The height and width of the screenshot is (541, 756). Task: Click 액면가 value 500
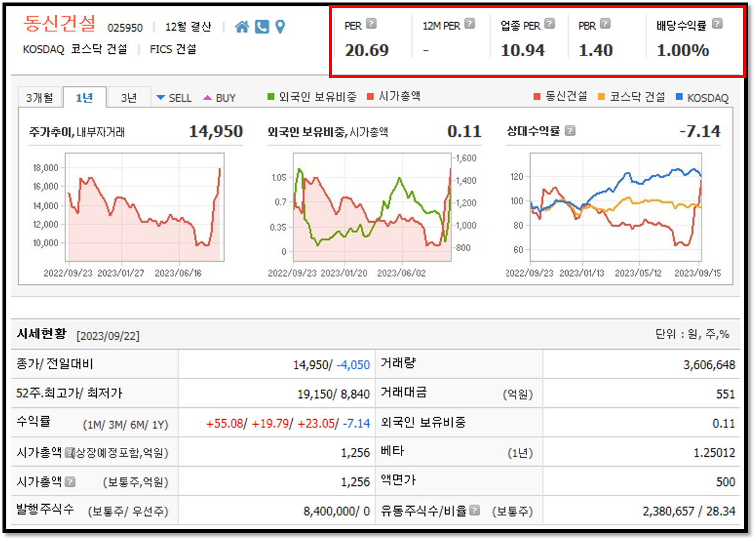pos(727,482)
